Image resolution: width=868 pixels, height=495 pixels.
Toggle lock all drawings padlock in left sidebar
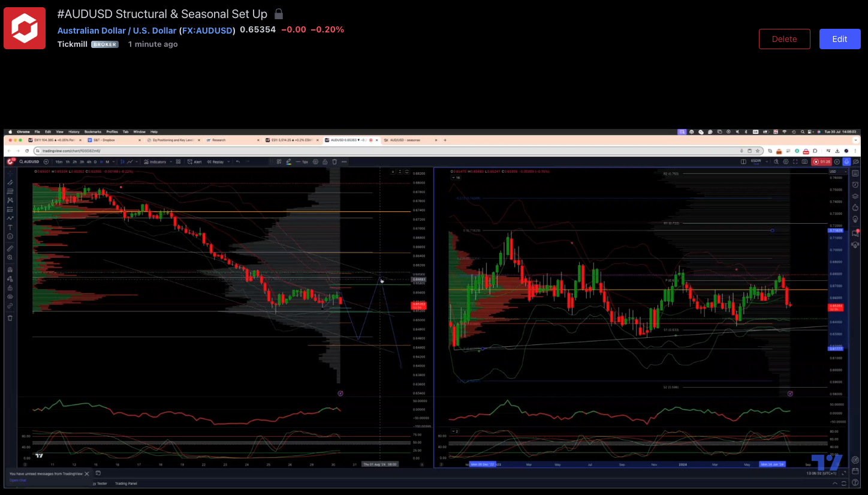(10, 288)
